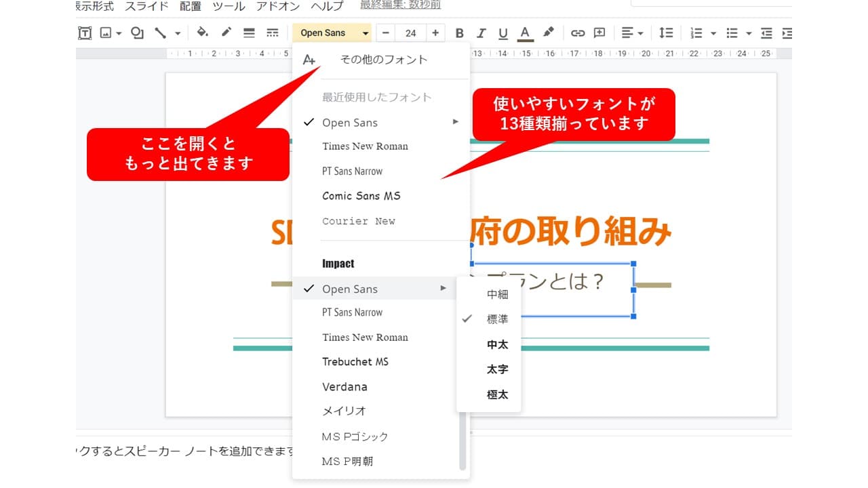Choose 太字 weight in the submenu
Screen dimensions: 868x488
497,369
